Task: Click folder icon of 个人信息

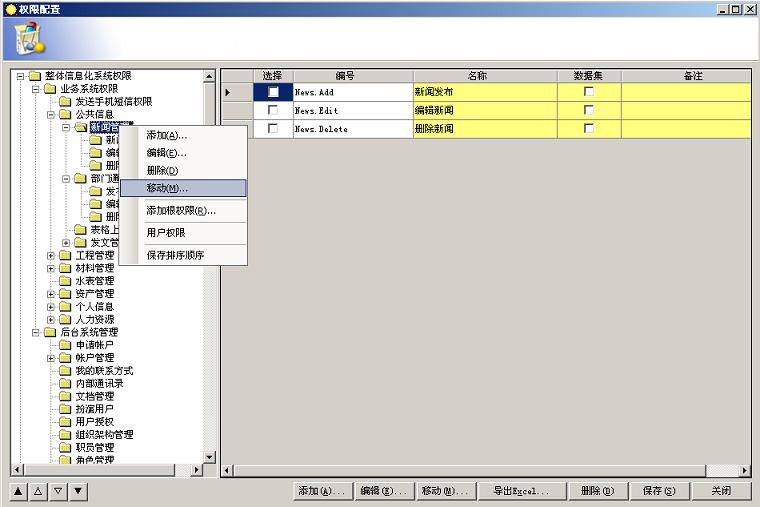Action: pyautogui.click(x=65, y=306)
